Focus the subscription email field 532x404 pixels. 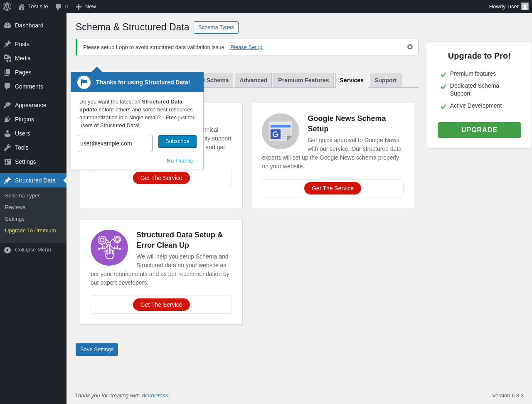pos(115,143)
